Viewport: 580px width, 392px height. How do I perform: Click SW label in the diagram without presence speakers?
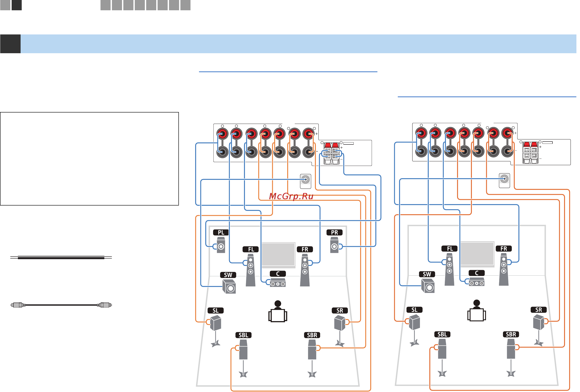427,274
